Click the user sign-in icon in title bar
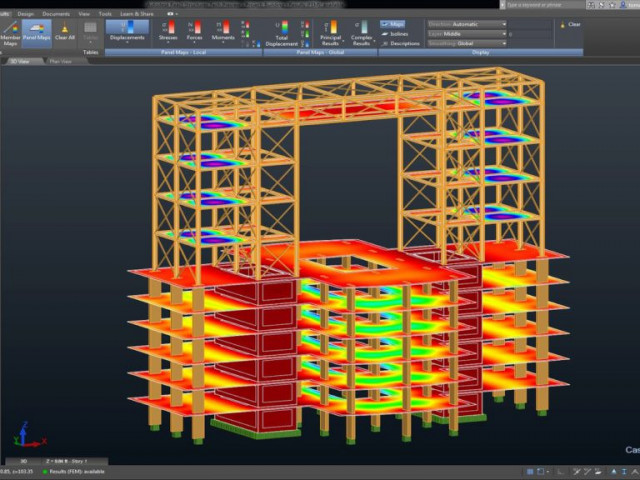 (x=623, y=5)
